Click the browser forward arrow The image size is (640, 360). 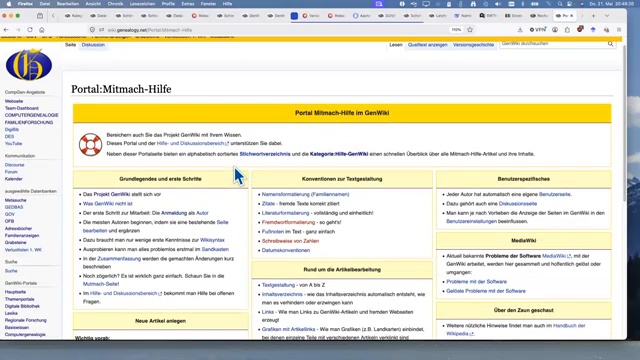point(18,30)
